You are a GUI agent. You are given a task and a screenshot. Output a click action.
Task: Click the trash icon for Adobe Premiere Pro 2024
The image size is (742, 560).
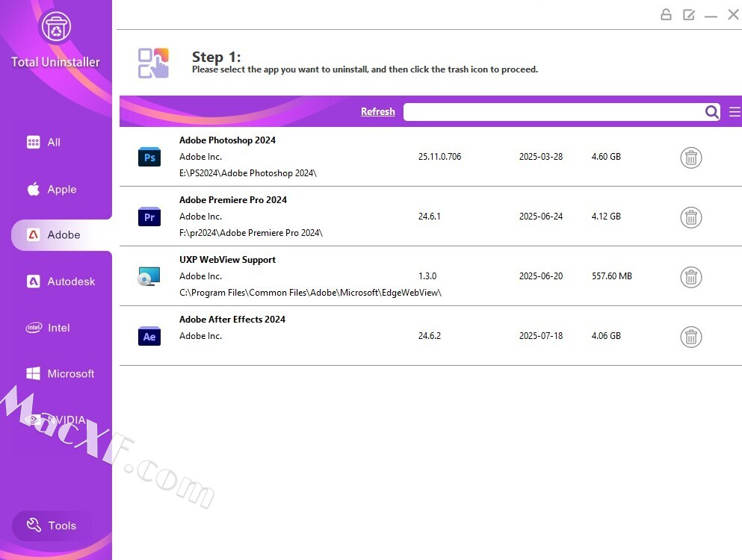click(691, 217)
